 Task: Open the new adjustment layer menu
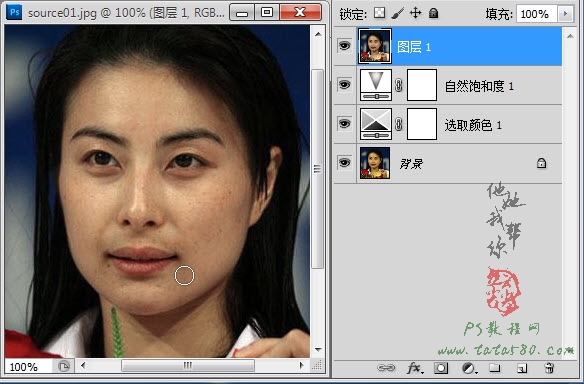(469, 368)
